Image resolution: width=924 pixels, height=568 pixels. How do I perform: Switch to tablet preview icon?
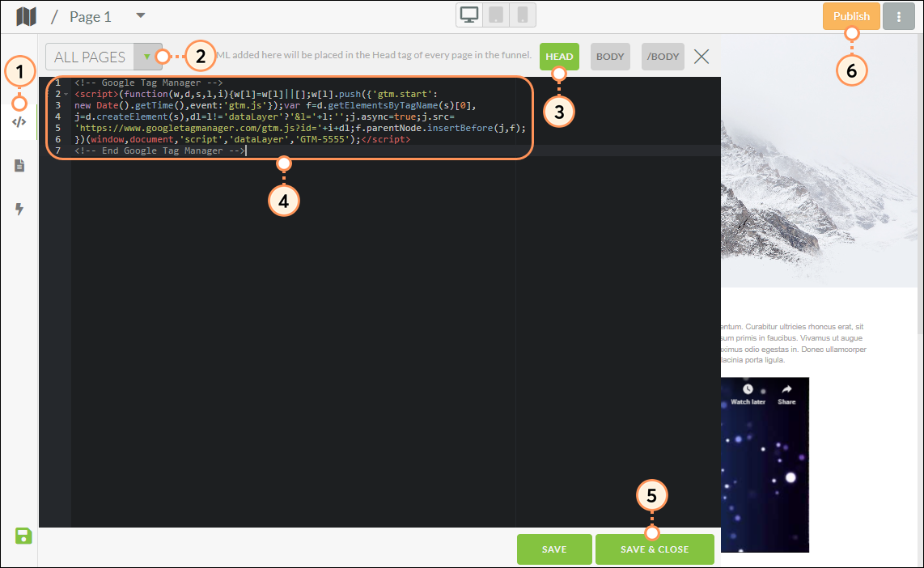[x=496, y=15]
